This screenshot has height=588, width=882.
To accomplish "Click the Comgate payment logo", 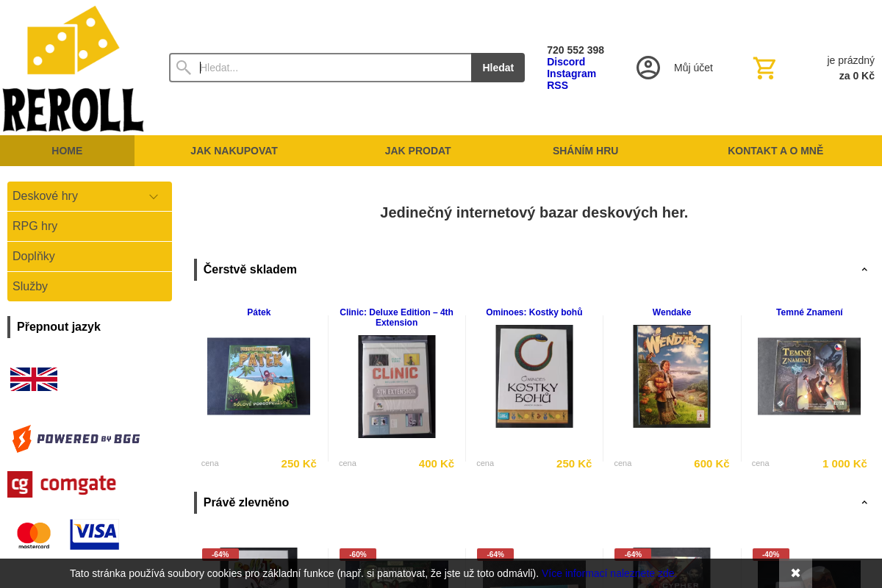I will pos(62,484).
